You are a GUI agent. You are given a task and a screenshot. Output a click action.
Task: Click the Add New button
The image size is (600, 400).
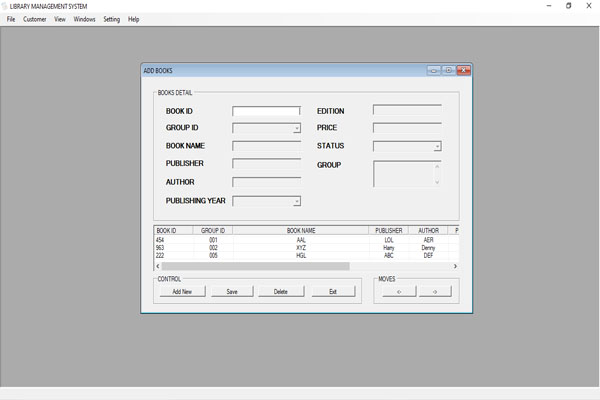(x=182, y=292)
